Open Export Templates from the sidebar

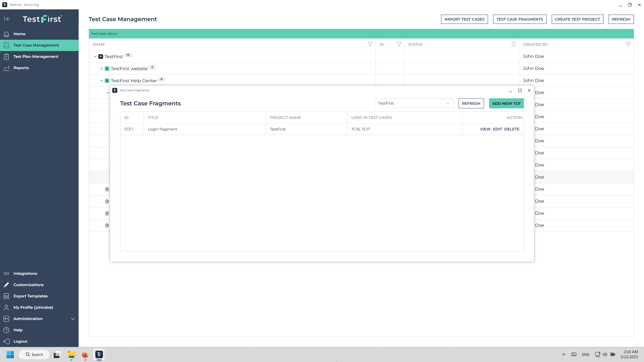[x=30, y=296]
